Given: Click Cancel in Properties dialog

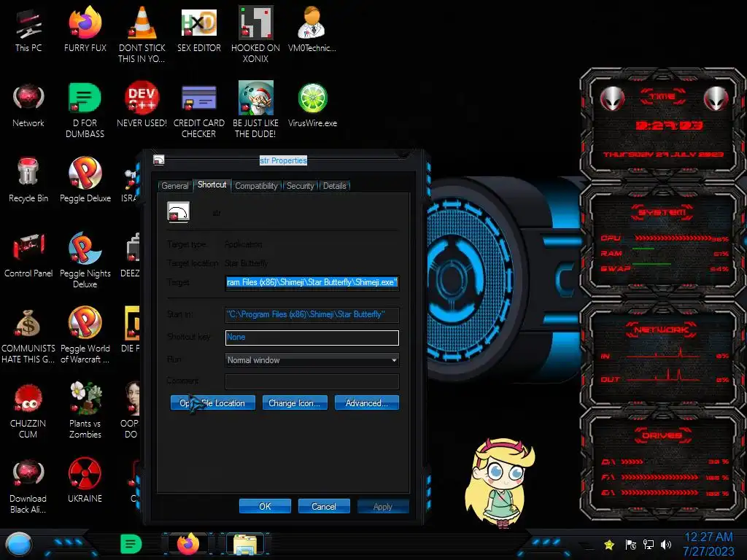Looking at the screenshot, I should 324,506.
